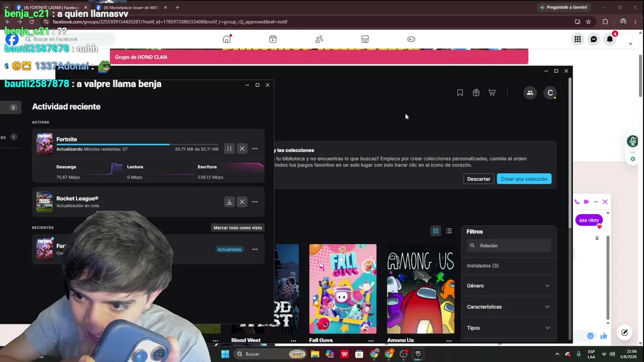Open the Among Us game cover

click(x=421, y=289)
